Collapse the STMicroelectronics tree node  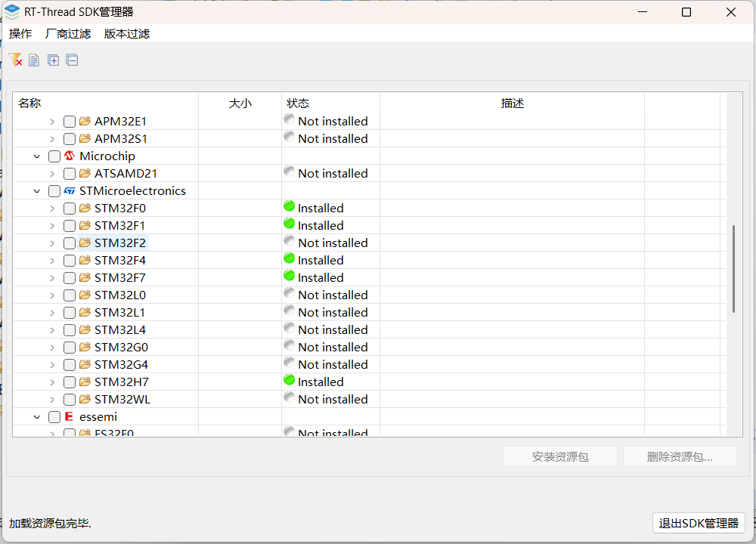[36, 191]
